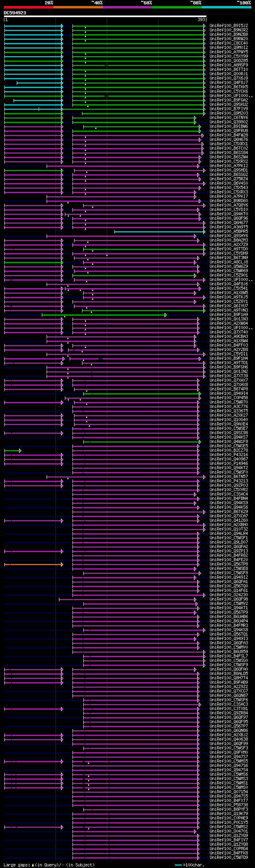Select the UniRef100_P58738 label
Image resolution: width=255 pixels, height=868 pixels.
pyautogui.click(x=229, y=805)
